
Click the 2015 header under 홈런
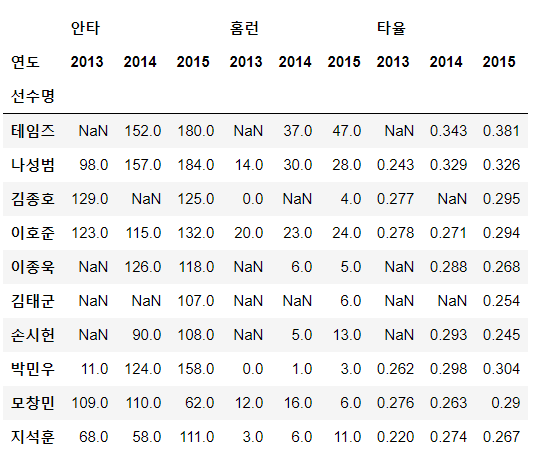(x=344, y=62)
